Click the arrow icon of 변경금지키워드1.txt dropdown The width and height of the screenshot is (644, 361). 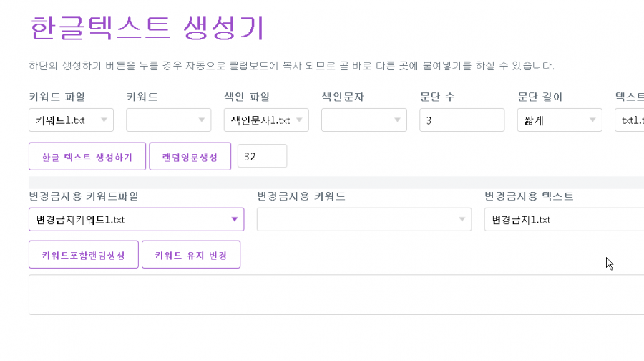point(235,220)
